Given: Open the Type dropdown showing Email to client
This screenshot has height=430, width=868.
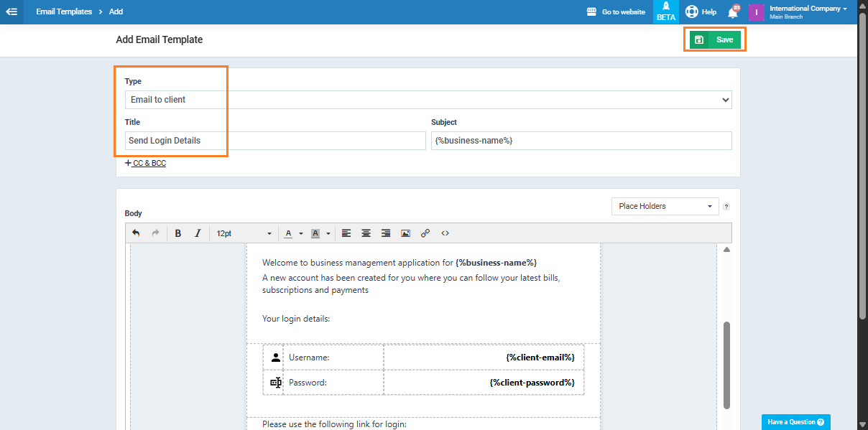Looking at the screenshot, I should (428, 100).
